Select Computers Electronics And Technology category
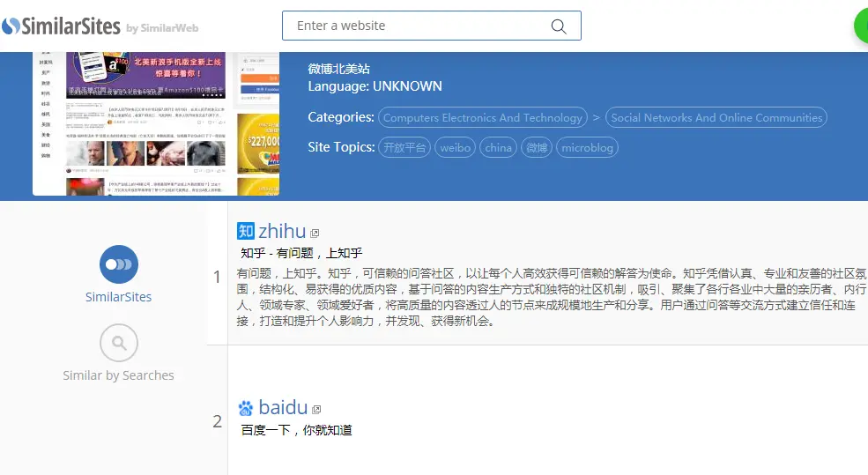Viewport: 868px width, 475px height. 483,117
